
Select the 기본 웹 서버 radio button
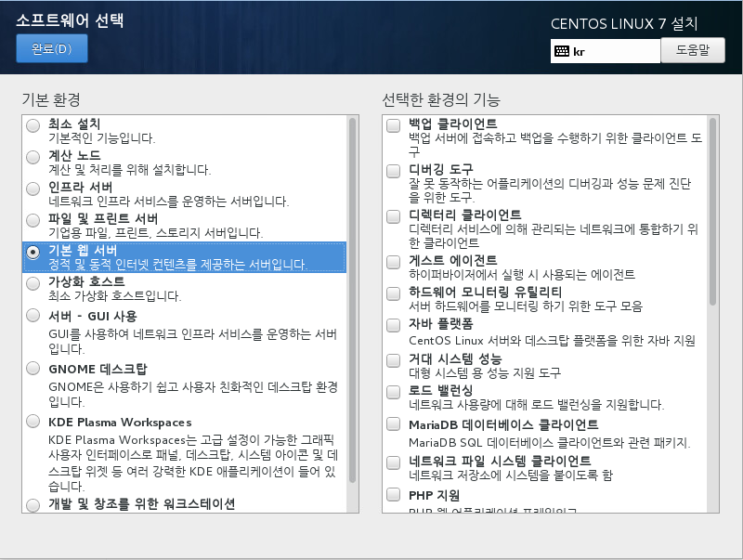33,252
